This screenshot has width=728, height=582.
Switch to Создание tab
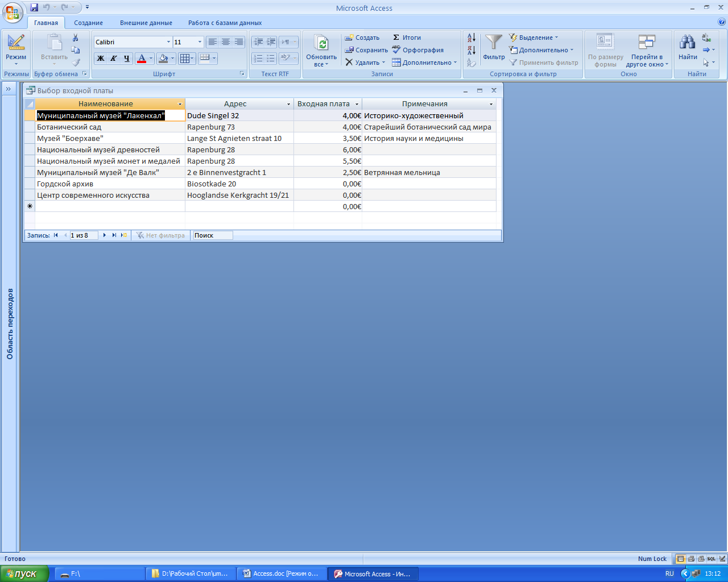pos(88,23)
